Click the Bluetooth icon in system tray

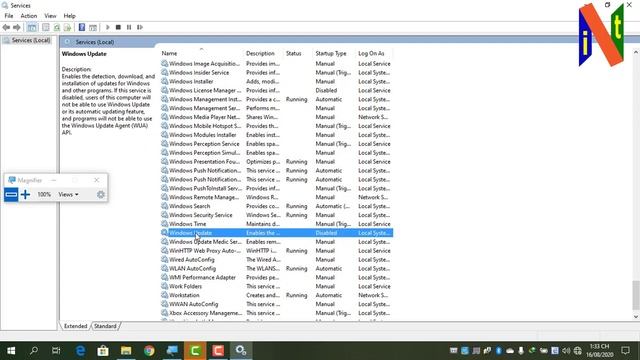(x=498, y=351)
